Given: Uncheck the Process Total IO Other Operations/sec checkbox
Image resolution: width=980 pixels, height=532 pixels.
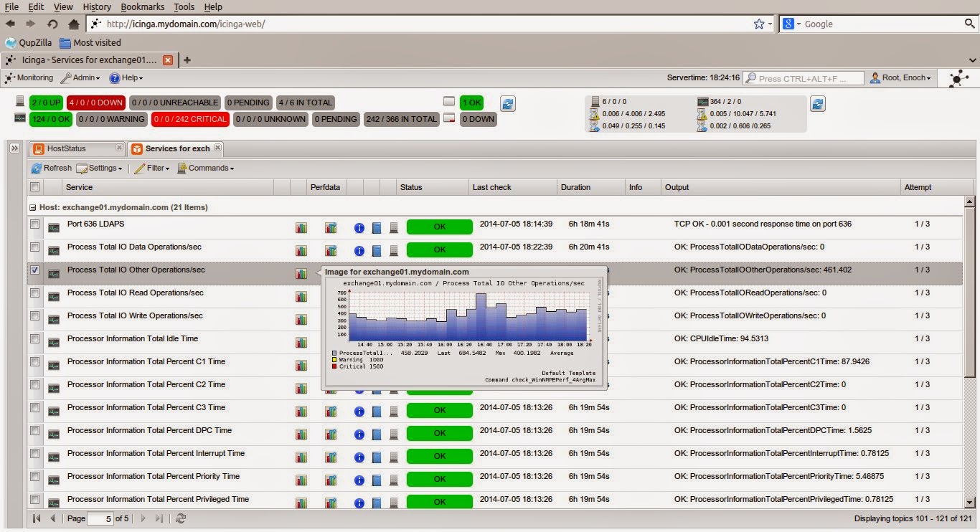Looking at the screenshot, I should (34, 270).
